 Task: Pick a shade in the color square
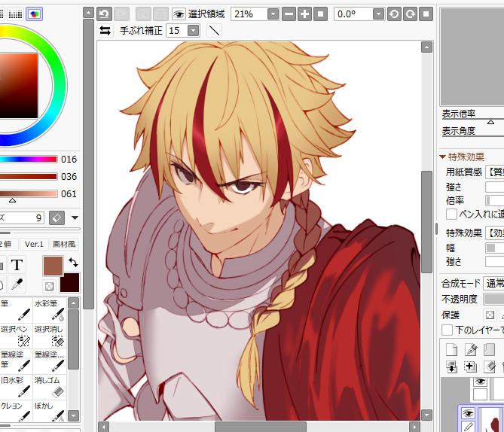pyautogui.click(x=19, y=86)
